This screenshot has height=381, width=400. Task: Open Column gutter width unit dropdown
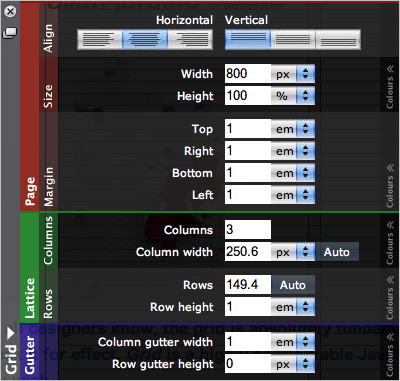coord(293,342)
